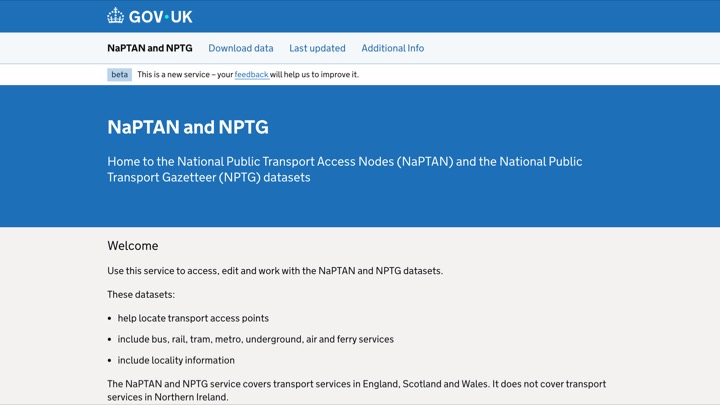Open the Last updated page

(317, 48)
